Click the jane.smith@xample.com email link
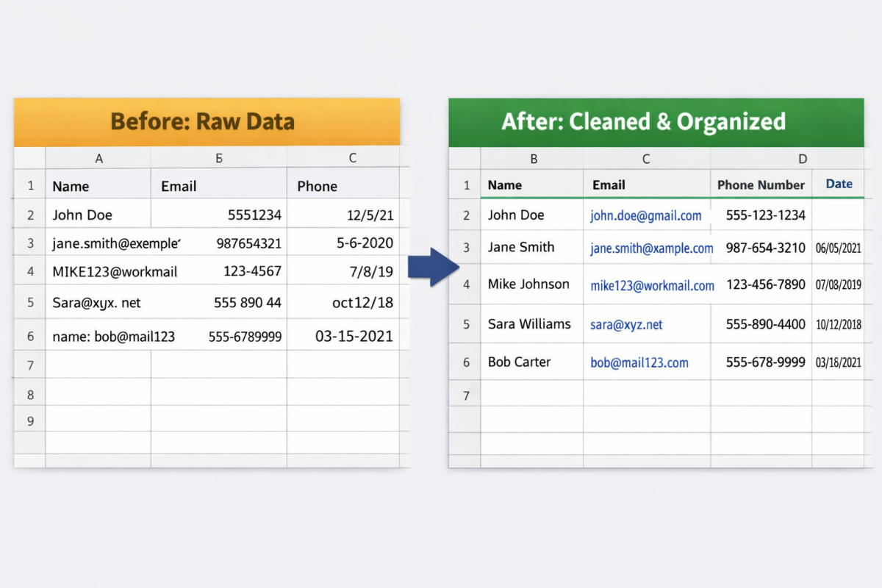This screenshot has width=882, height=588. [651, 248]
